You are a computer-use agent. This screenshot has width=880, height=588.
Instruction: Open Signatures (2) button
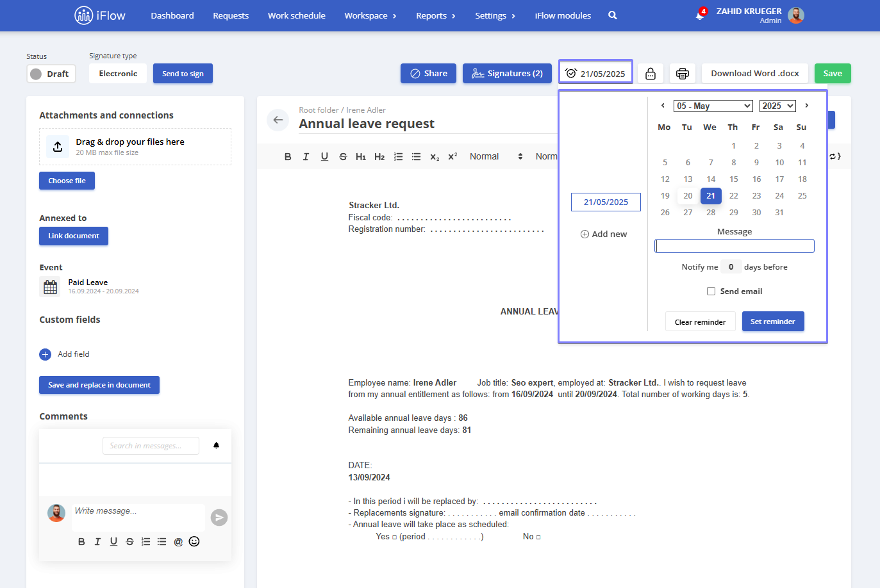click(x=507, y=74)
